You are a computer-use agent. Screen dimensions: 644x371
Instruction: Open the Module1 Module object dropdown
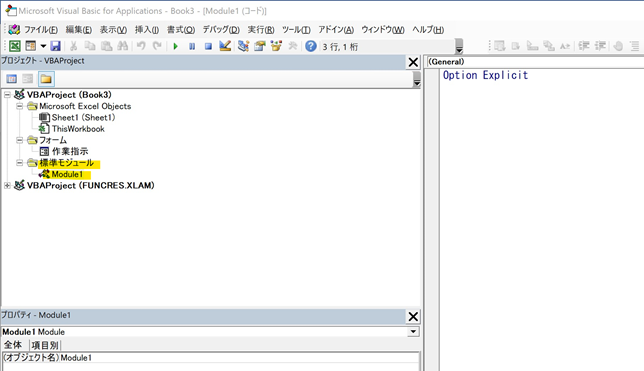(x=414, y=332)
